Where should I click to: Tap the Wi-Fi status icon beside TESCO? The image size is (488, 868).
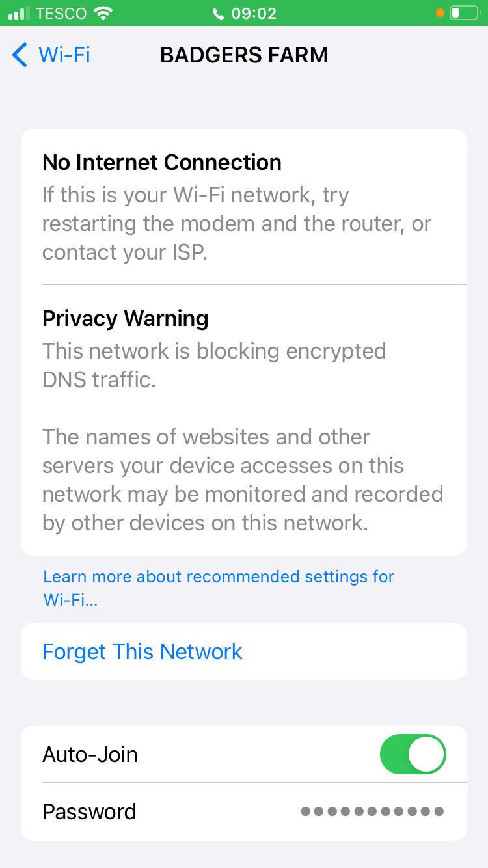103,13
